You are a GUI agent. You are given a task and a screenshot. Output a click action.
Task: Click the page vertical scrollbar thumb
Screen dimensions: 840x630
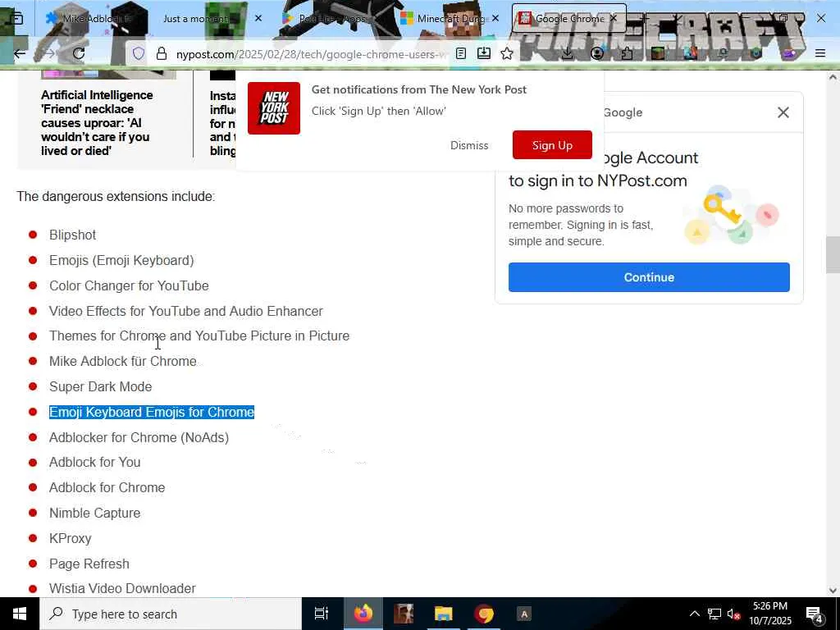pyautogui.click(x=833, y=254)
